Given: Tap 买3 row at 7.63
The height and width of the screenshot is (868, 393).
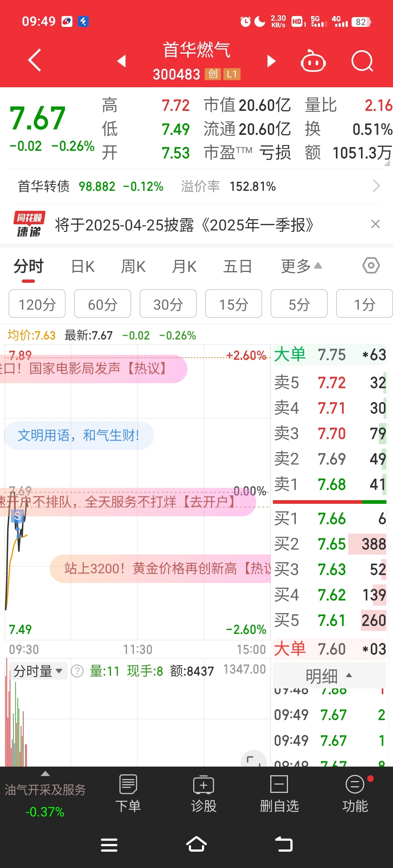Looking at the screenshot, I should coord(330,569).
